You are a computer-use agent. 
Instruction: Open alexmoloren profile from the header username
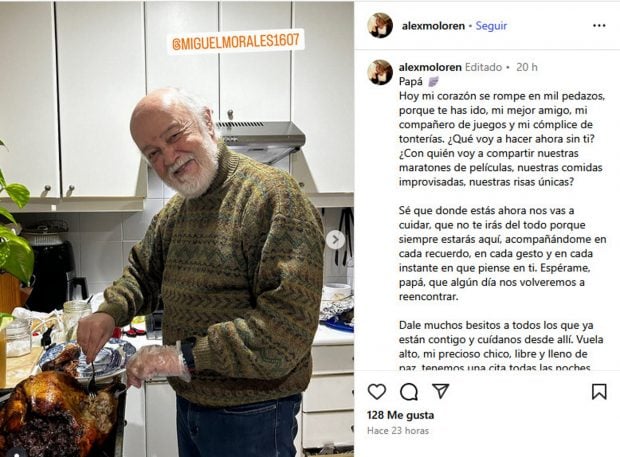(433, 26)
